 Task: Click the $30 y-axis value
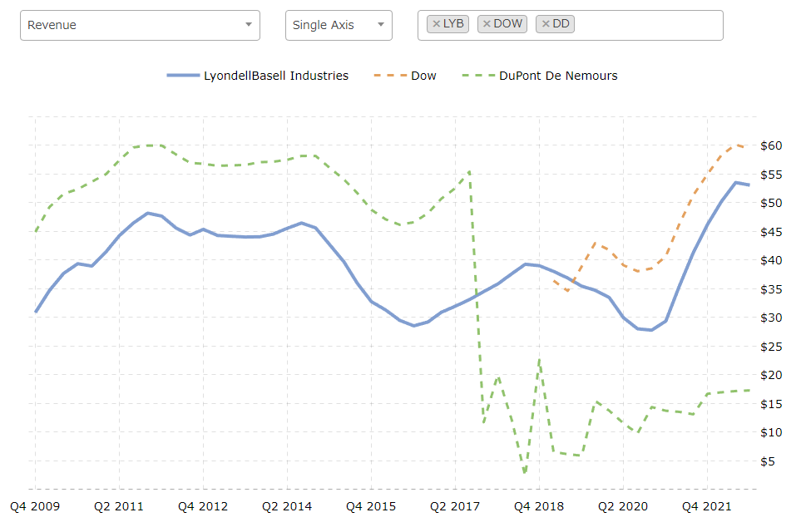click(x=771, y=318)
